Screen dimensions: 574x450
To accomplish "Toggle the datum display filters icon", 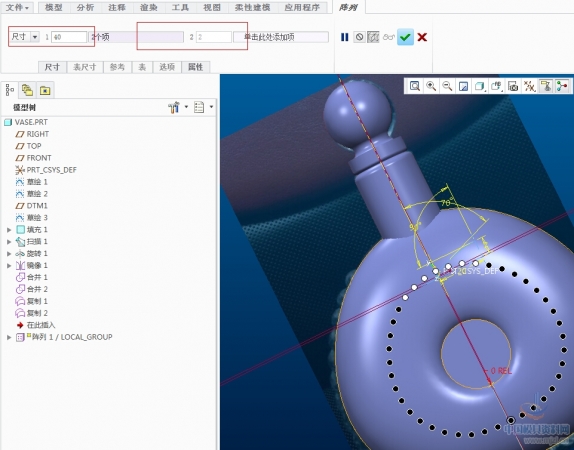I will [529, 86].
